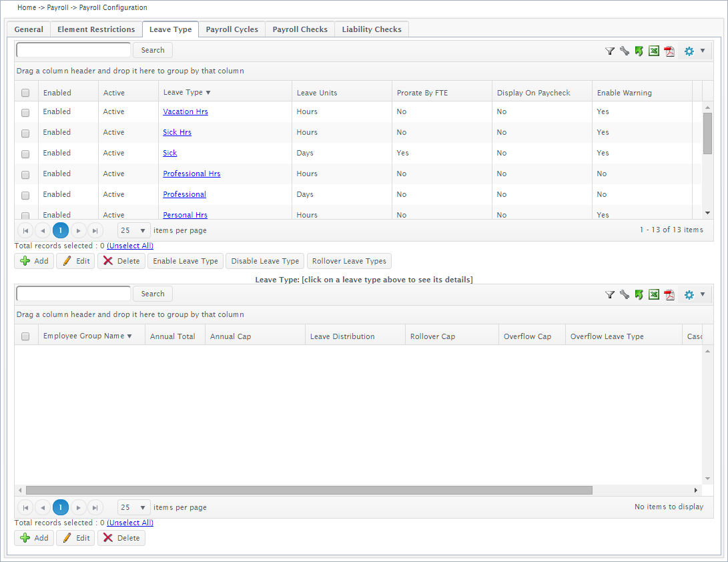Click the wrench settings icon above the leave types grid
The height and width of the screenshot is (562, 728).
625,51
